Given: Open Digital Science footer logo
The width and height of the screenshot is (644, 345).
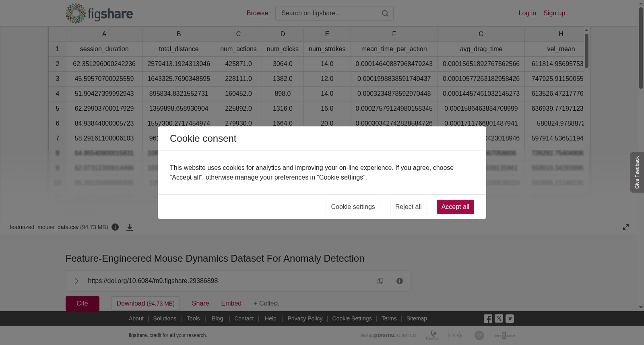Looking at the screenshot, I should click(x=388, y=335).
